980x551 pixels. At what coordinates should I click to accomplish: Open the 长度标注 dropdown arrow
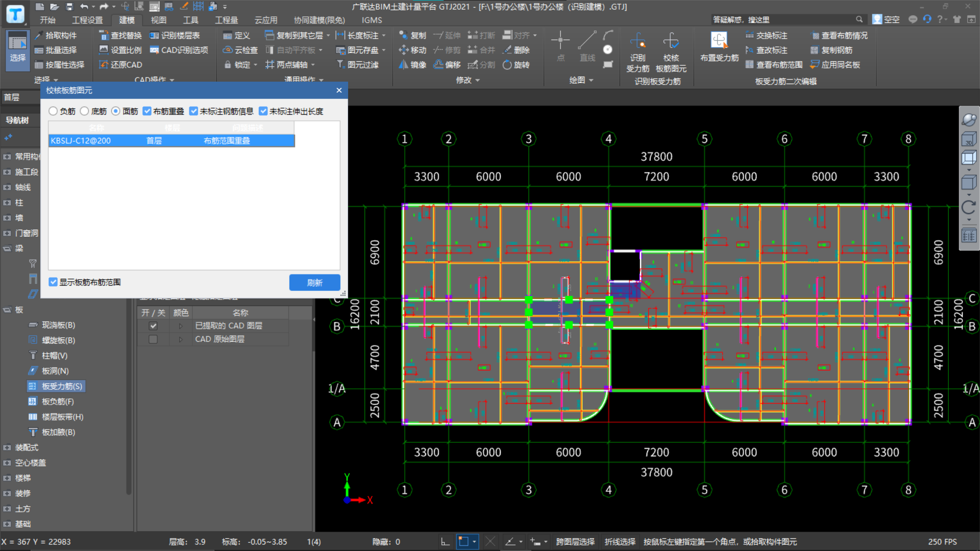383,36
